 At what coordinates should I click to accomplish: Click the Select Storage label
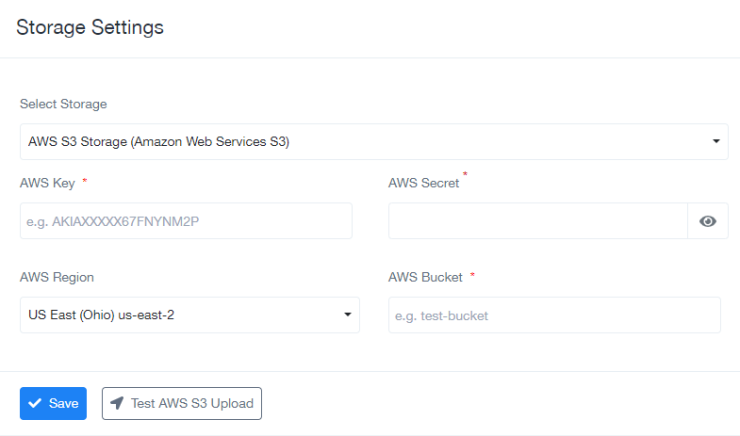63,104
